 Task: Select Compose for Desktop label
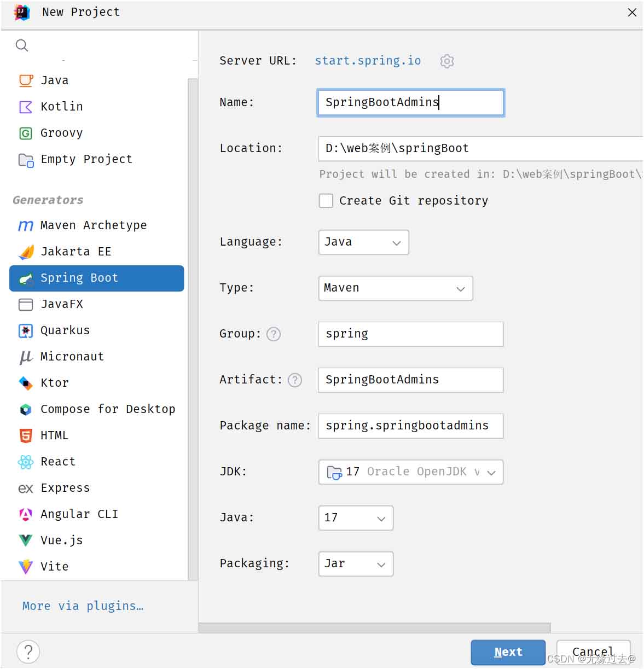point(108,409)
